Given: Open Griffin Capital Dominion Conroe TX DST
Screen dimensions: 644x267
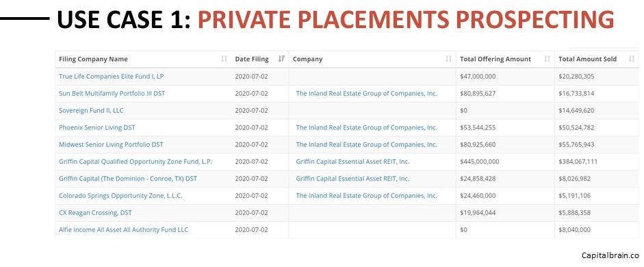Looking at the screenshot, I should tap(128, 179).
